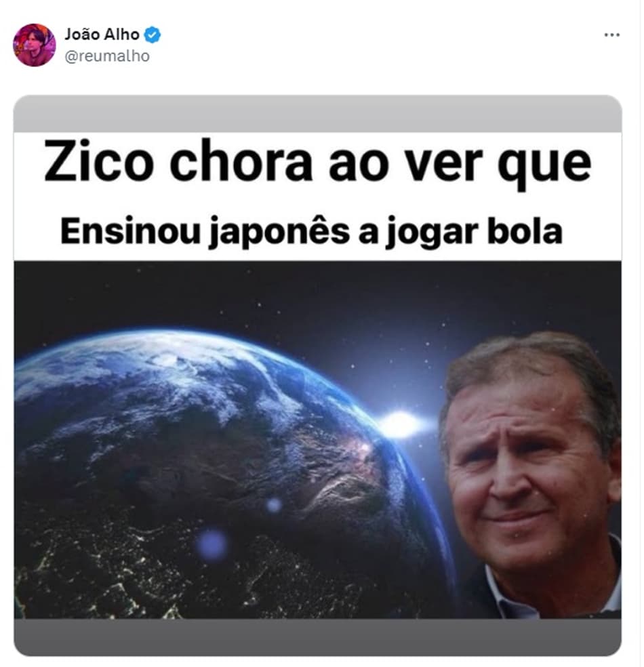Click the dark gray bottom bar of the image
Screen dimensions: 644x667
coord(318,636)
